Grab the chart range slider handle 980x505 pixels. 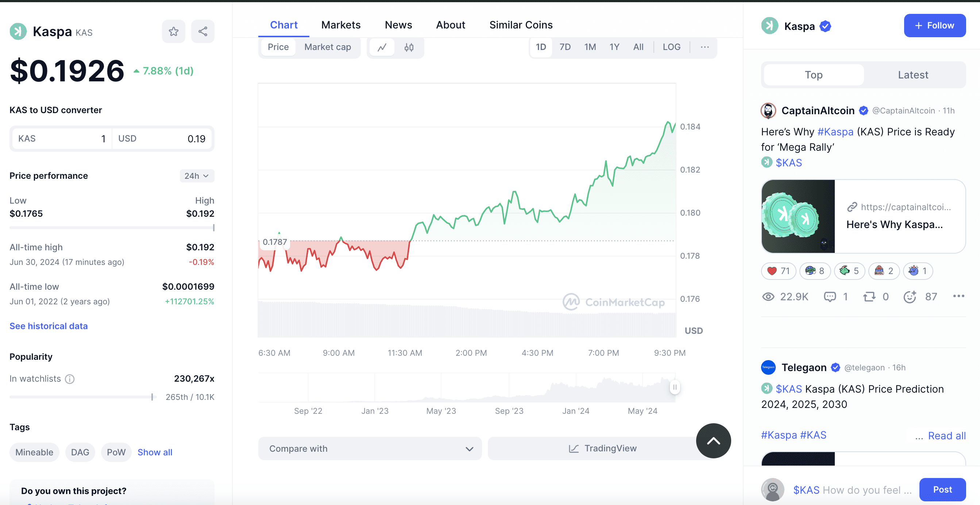[675, 388]
